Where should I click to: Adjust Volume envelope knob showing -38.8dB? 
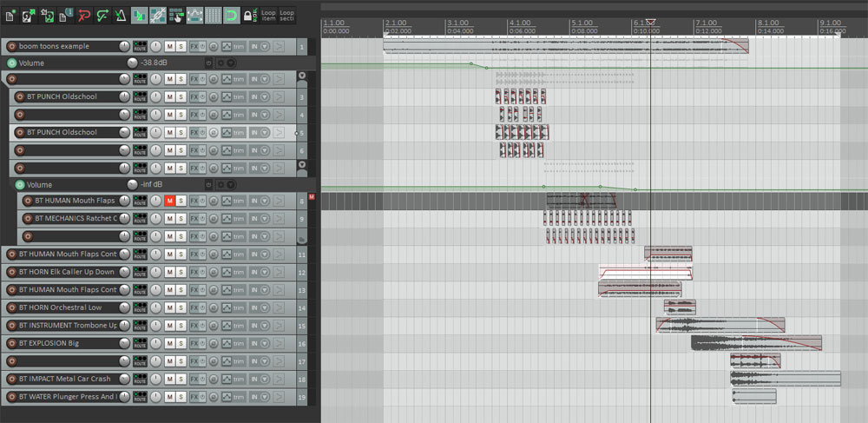click(x=132, y=63)
